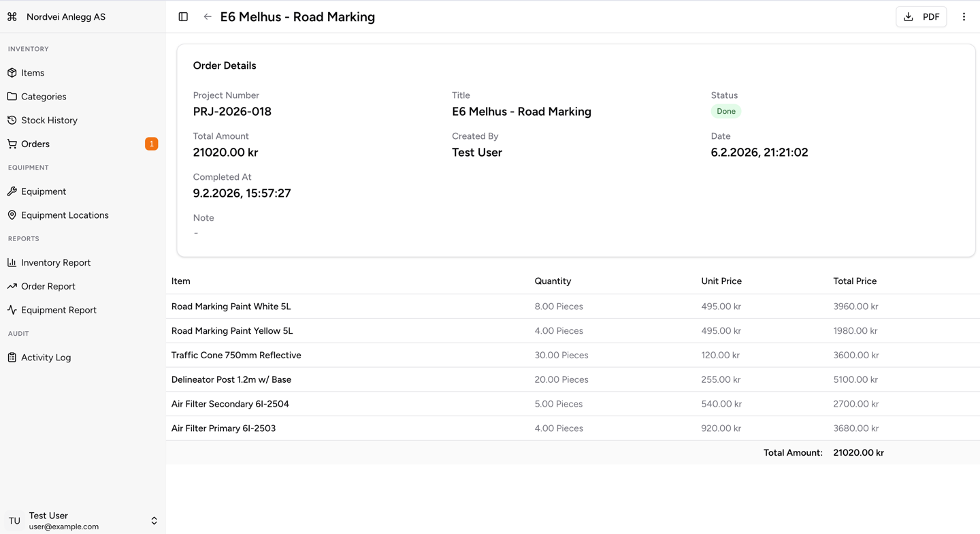Open Stock History via clock icon

click(x=12, y=120)
